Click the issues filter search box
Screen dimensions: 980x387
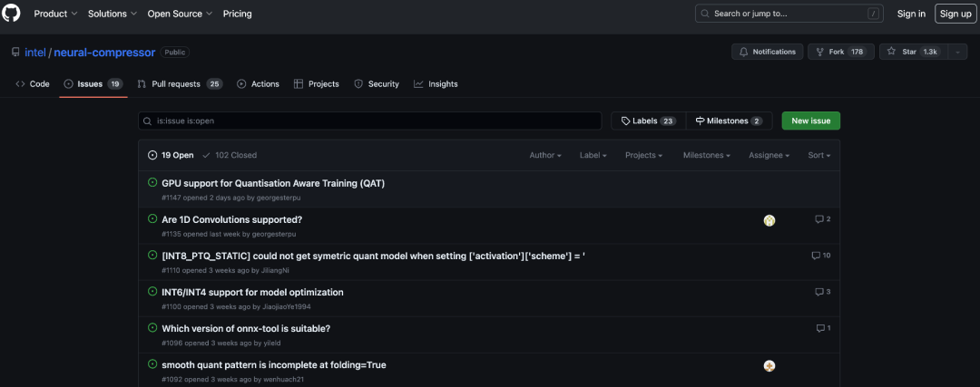tap(370, 121)
